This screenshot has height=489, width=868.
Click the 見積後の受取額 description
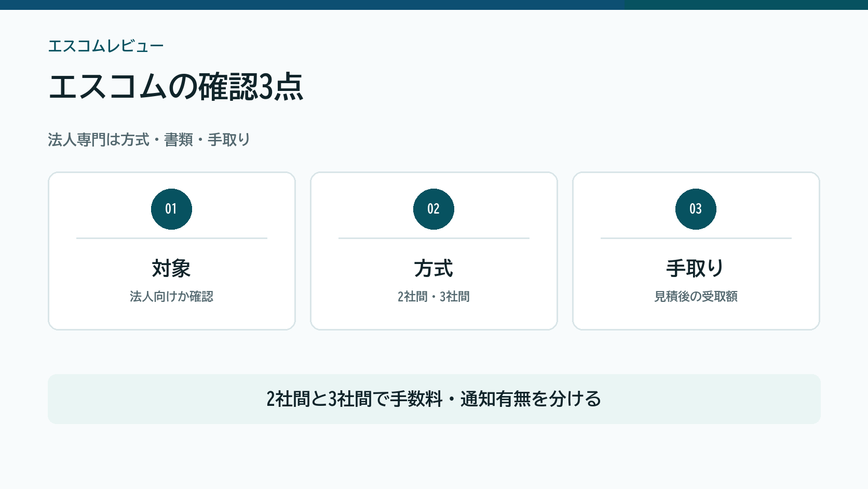point(696,296)
